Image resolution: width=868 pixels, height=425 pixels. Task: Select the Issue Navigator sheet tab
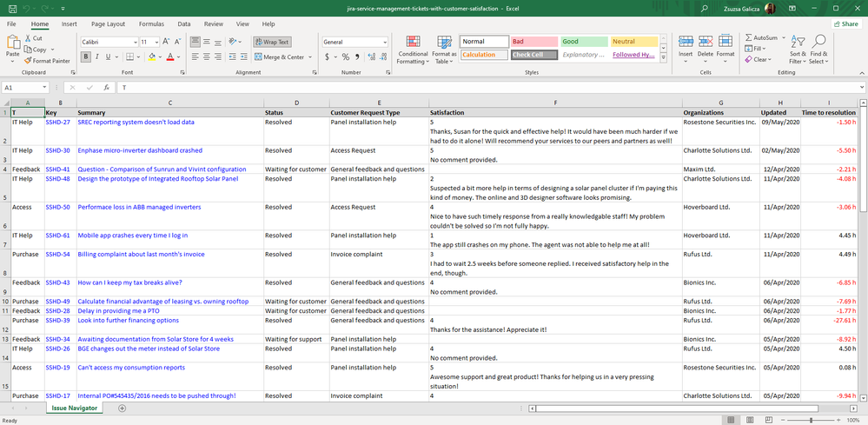[x=74, y=408]
